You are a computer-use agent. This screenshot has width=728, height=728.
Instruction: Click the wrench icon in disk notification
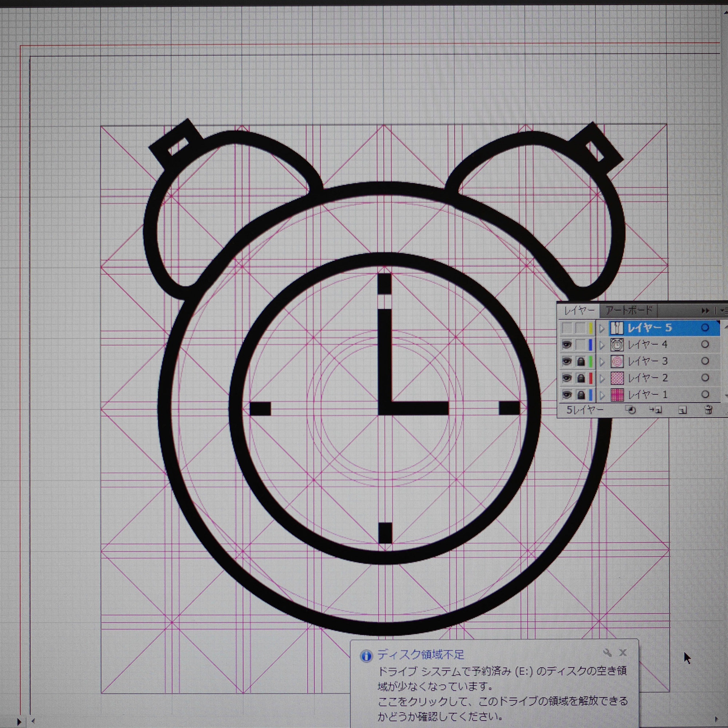coord(607,653)
